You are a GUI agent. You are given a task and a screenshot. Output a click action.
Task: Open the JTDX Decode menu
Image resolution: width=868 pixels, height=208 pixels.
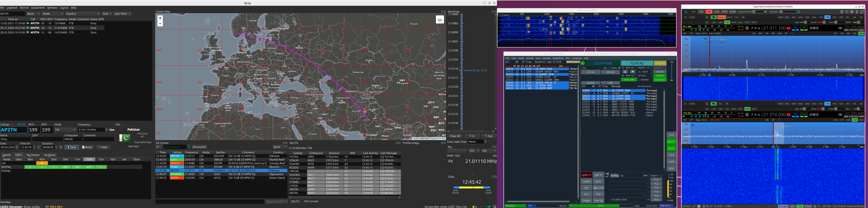(530, 58)
